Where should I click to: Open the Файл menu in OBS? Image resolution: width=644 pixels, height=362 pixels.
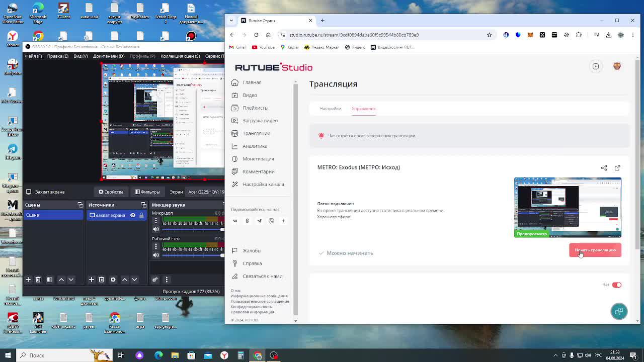point(33,56)
